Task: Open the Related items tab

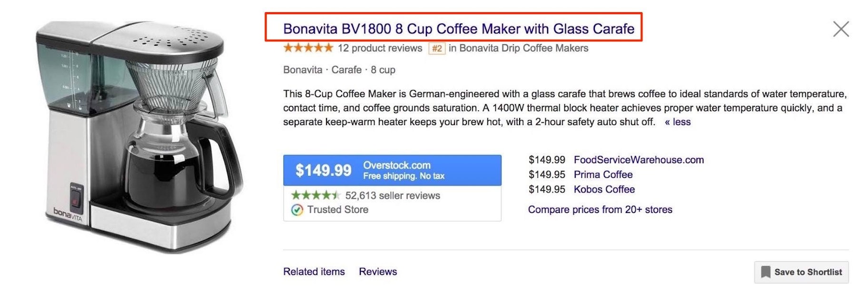Action: [314, 271]
